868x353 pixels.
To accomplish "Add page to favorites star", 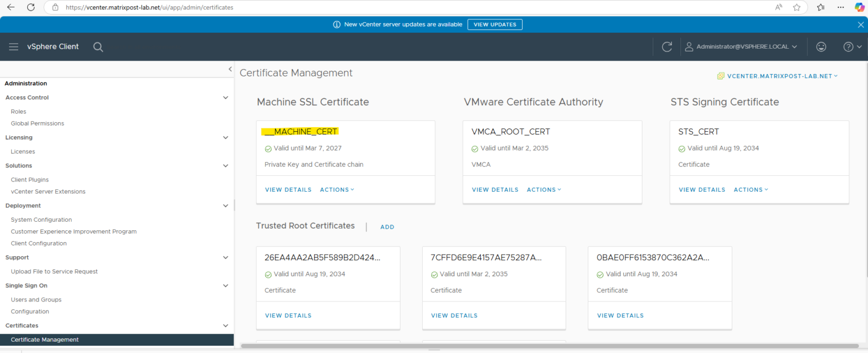I will [797, 7].
